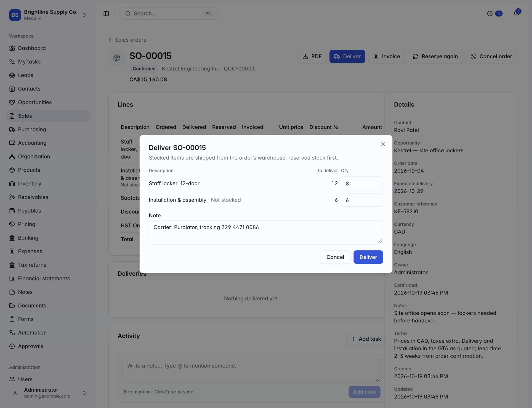Click customer reference KE-58210

click(x=406, y=211)
